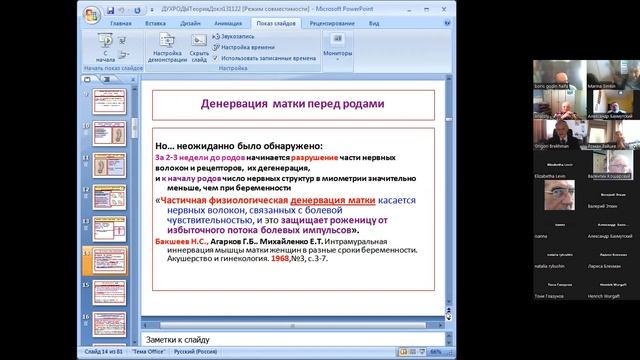This screenshot has width=640, height=360.
Task: Open Настройка демонстрации settings
Action: coord(167,47)
